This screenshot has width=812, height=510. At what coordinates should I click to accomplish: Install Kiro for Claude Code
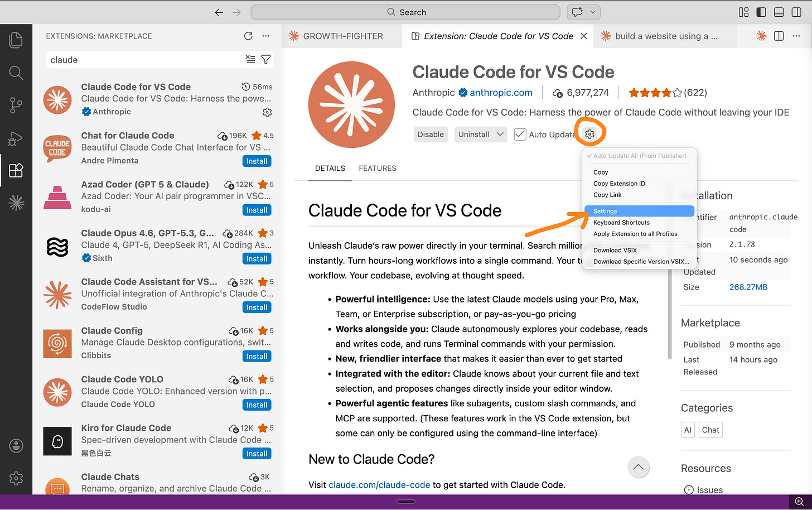[257, 454]
